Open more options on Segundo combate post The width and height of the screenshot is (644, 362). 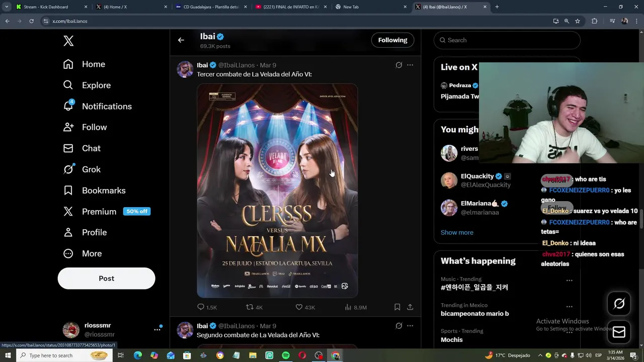tap(410, 326)
